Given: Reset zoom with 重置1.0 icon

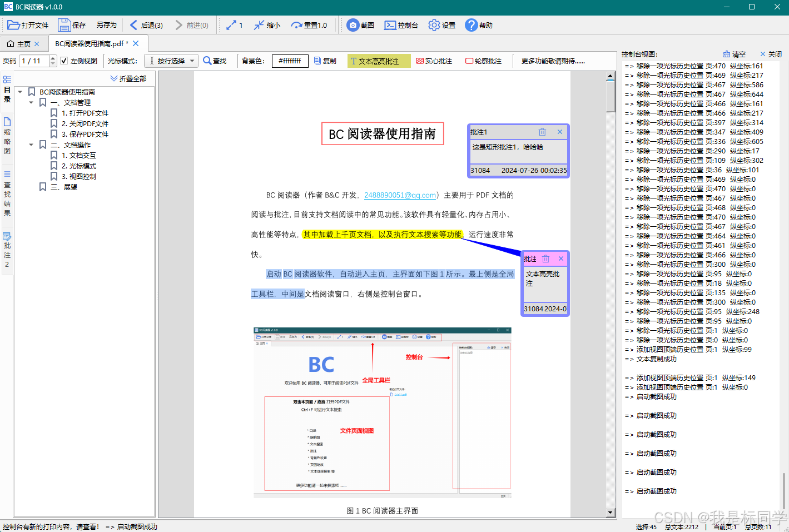Looking at the screenshot, I should [x=310, y=24].
